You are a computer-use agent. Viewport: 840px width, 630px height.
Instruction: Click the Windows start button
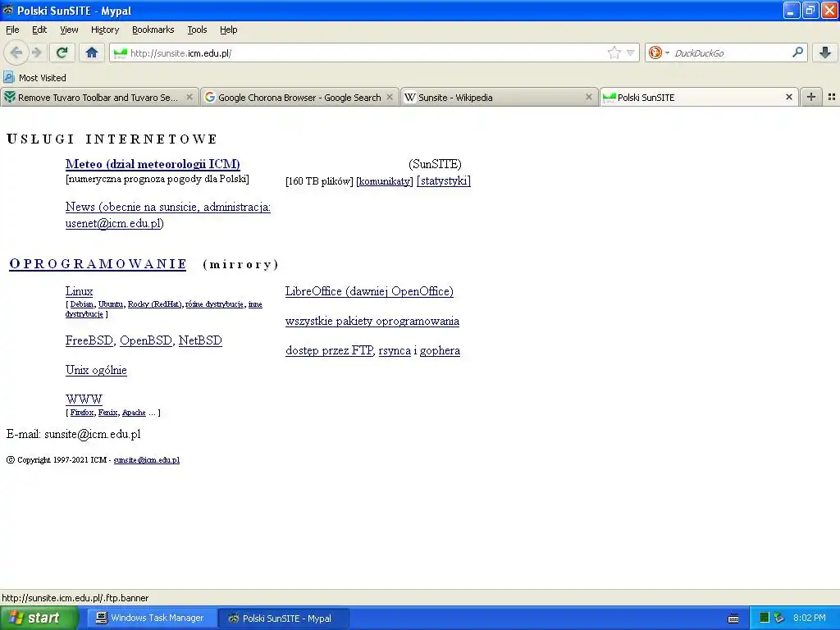click(39, 618)
